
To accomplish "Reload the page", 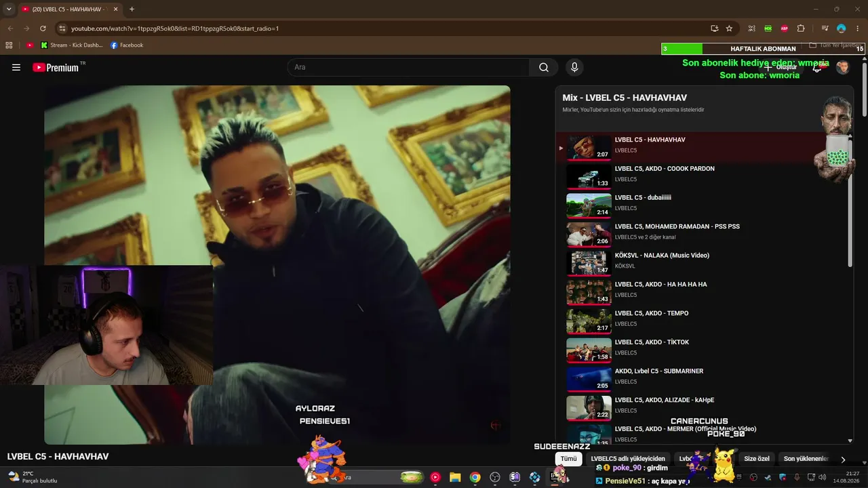I will (43, 28).
